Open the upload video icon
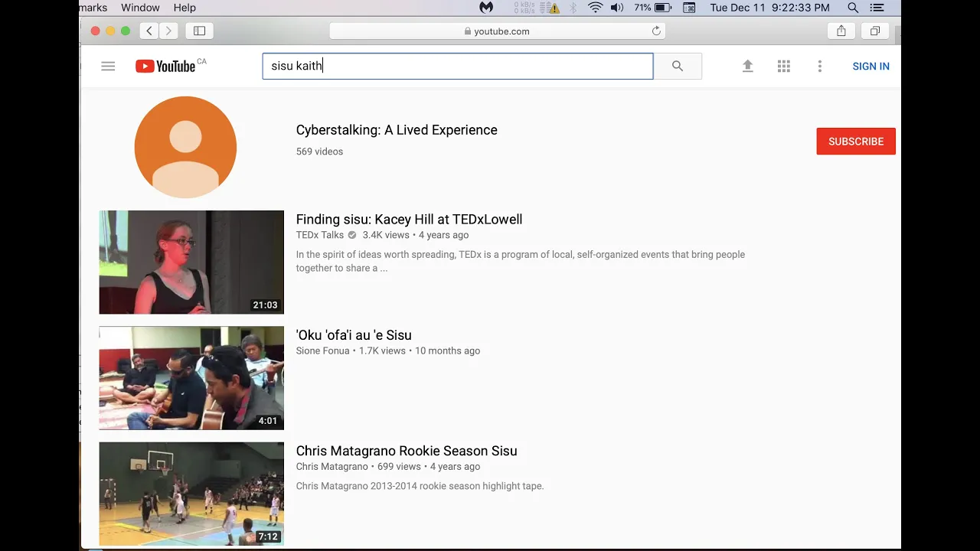The height and width of the screenshot is (551, 980). 748,67
